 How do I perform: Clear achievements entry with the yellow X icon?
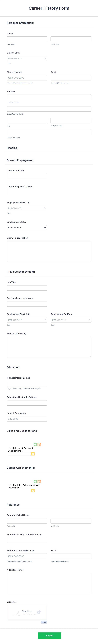tap(33, 491)
